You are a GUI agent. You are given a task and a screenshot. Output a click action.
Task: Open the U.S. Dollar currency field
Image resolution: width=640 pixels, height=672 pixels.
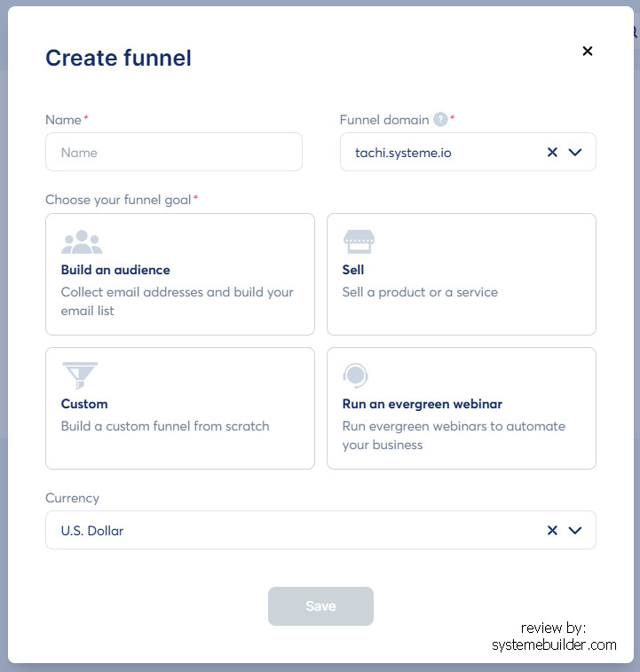(320, 530)
